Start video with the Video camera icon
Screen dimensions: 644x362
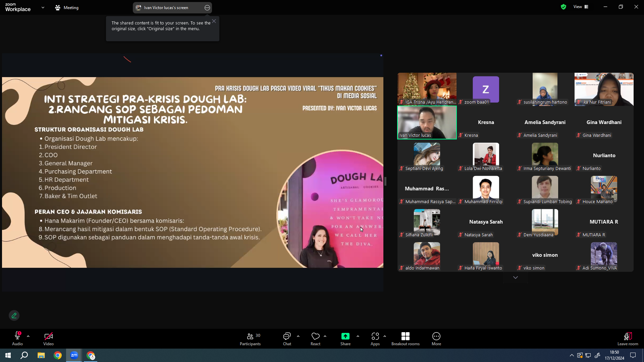[48, 336]
